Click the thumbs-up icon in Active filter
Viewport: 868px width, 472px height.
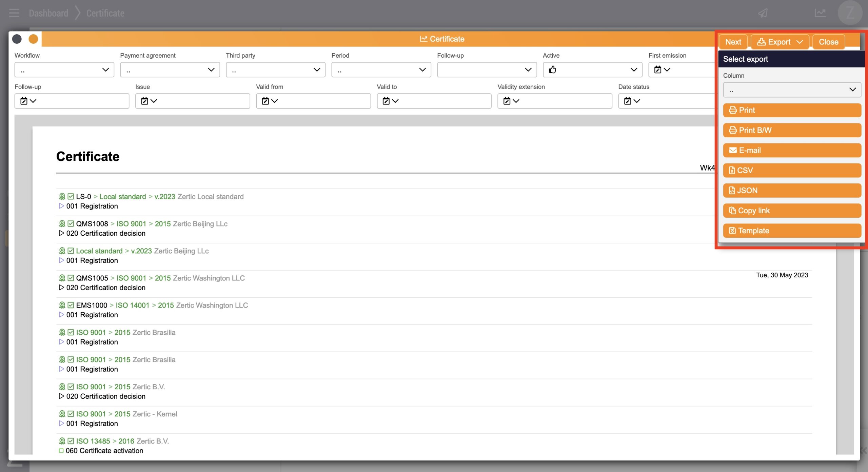point(552,70)
